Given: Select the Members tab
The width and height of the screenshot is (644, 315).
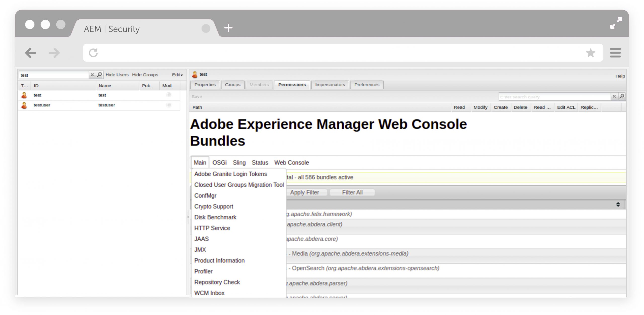Looking at the screenshot, I should 259,85.
